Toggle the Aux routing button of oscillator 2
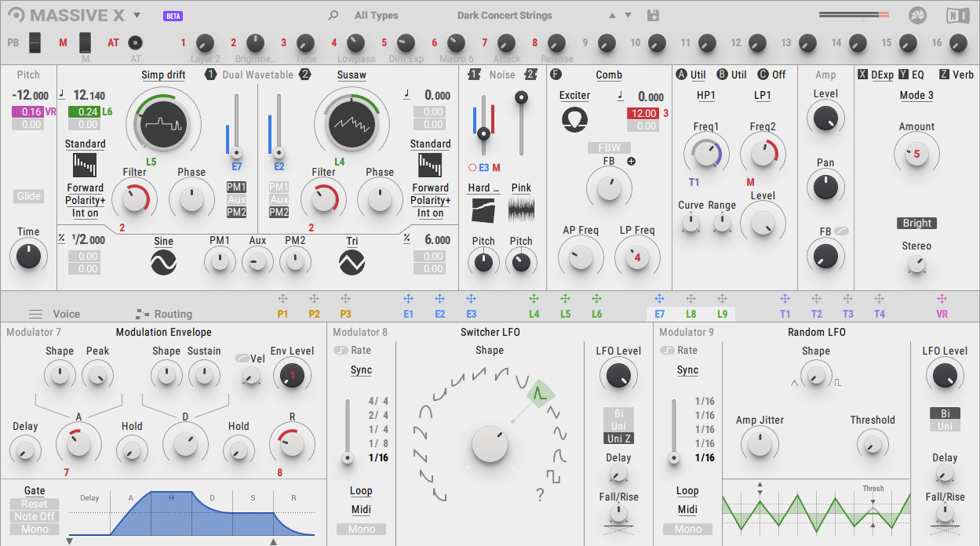The width and height of the screenshot is (980, 546). tap(279, 200)
